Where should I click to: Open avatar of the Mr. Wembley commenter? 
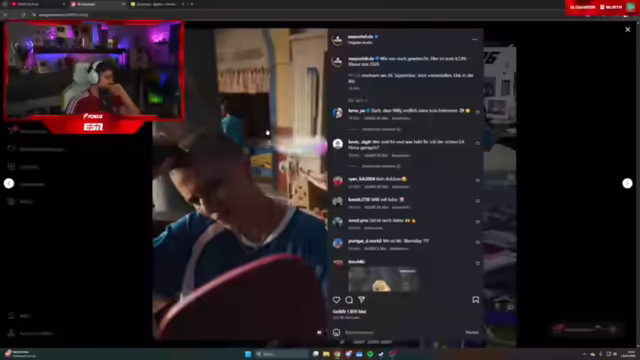pos(338,243)
